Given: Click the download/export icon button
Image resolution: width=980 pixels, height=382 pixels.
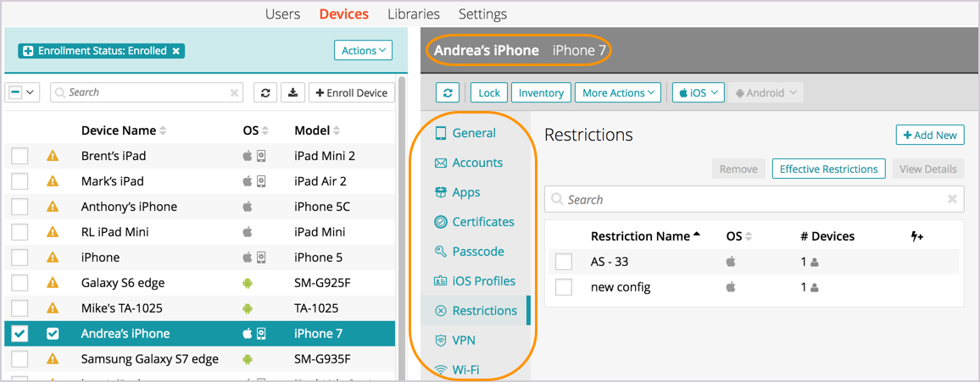Looking at the screenshot, I should coord(292,93).
